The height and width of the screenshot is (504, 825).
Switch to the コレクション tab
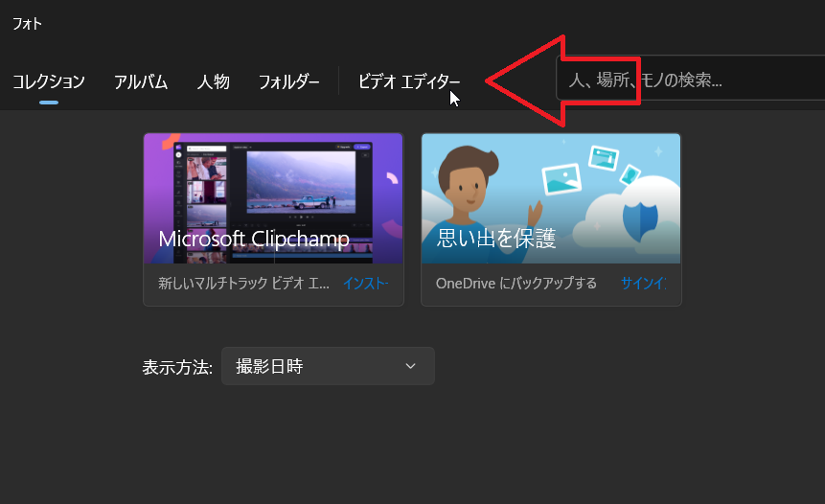[x=49, y=81]
